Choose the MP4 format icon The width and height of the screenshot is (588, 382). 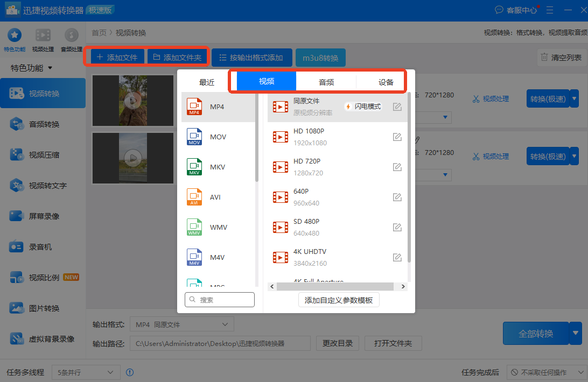pos(194,107)
